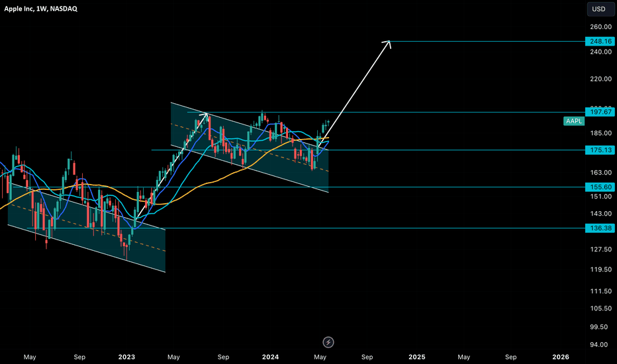Click the 143.00 price axis value
Viewport: 617px width, 364px height.
(x=601, y=214)
